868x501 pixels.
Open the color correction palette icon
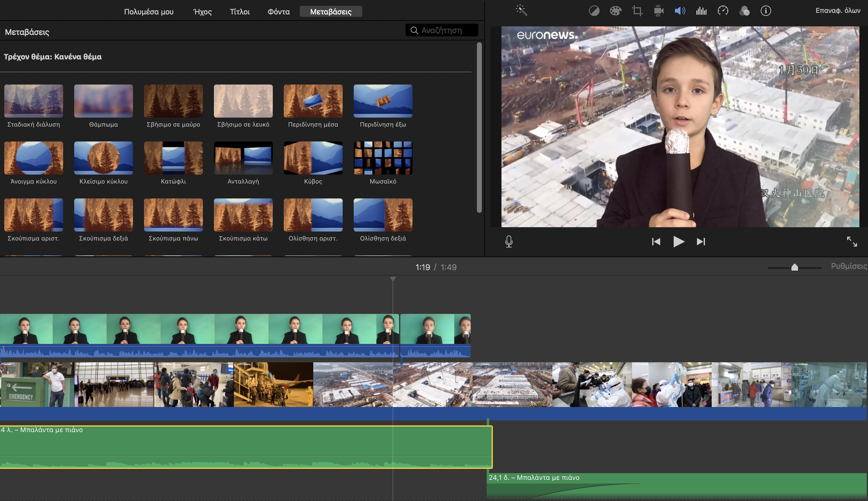[x=615, y=11]
